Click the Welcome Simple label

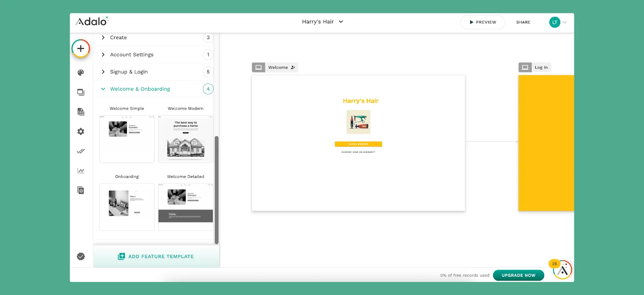127,108
